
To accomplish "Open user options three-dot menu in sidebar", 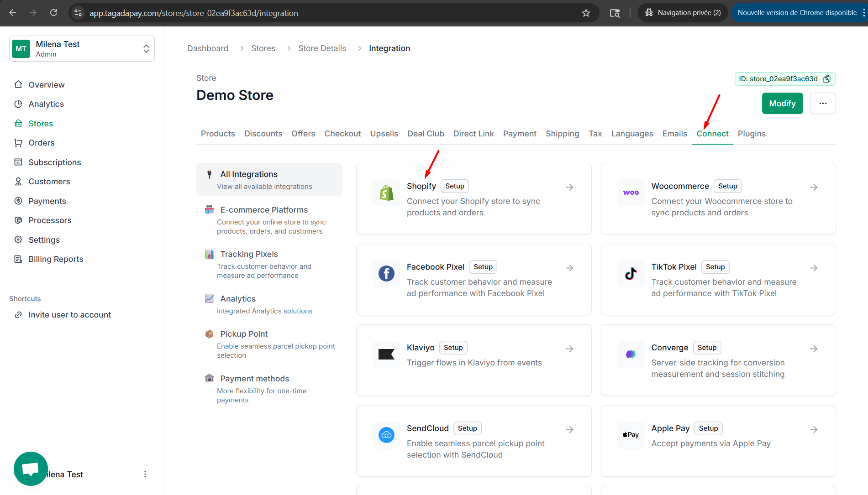I will 145,474.
